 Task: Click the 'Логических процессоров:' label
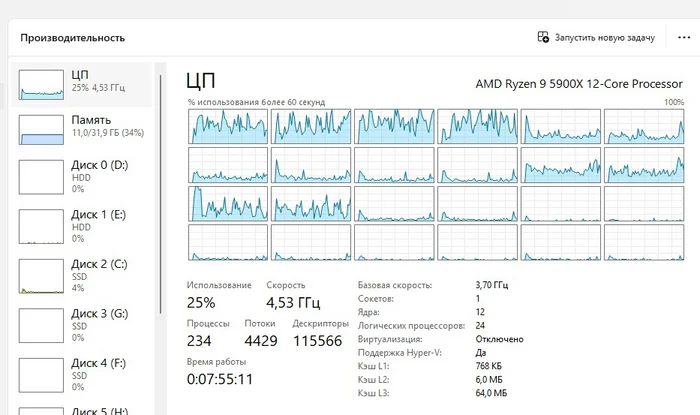click(x=411, y=326)
